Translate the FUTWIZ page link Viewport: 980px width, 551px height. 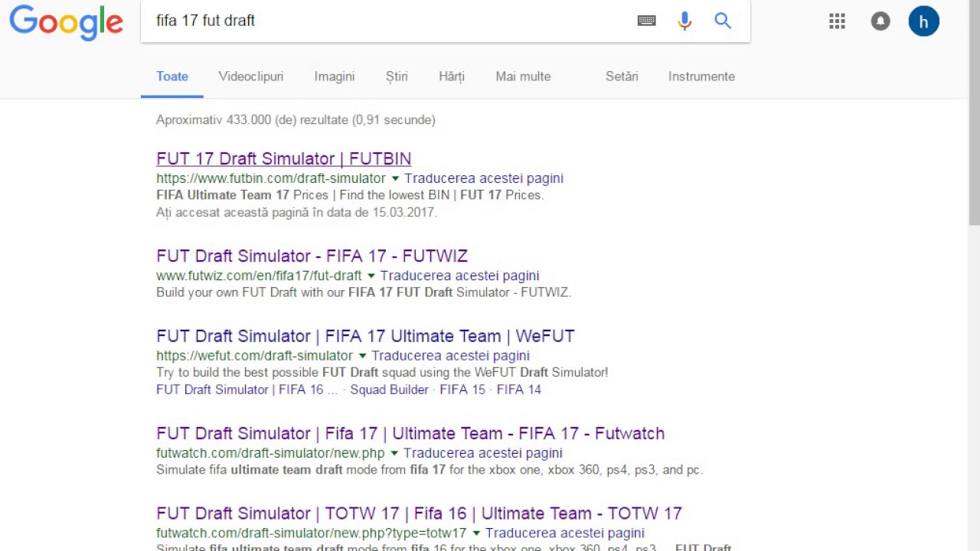(x=459, y=275)
